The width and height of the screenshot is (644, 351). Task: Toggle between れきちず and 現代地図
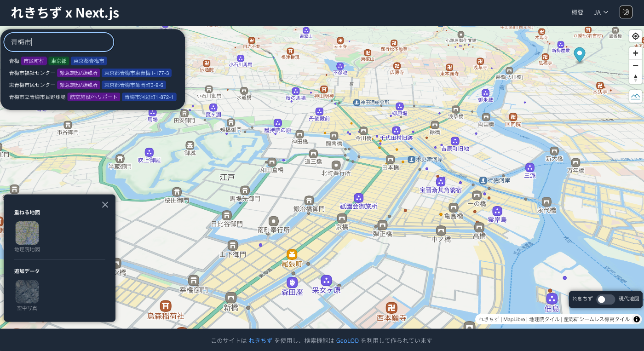click(605, 299)
